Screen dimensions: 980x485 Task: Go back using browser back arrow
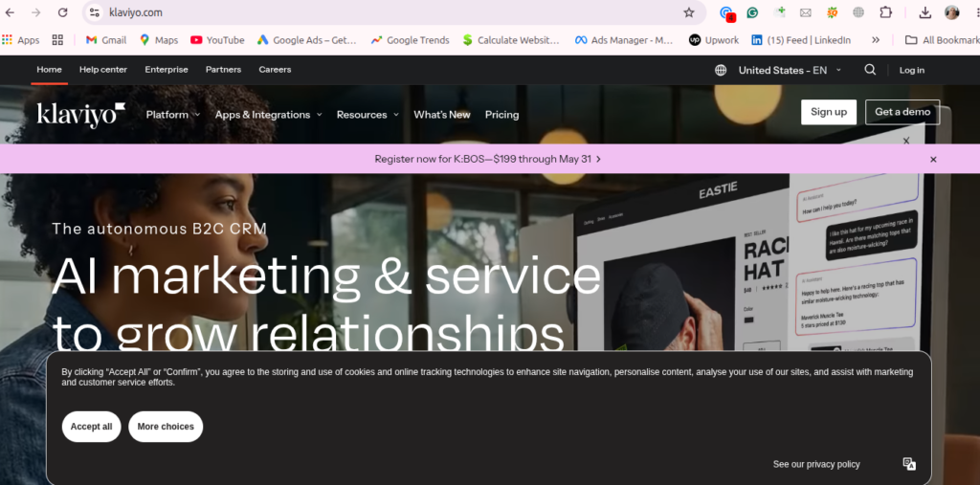pyautogui.click(x=10, y=12)
